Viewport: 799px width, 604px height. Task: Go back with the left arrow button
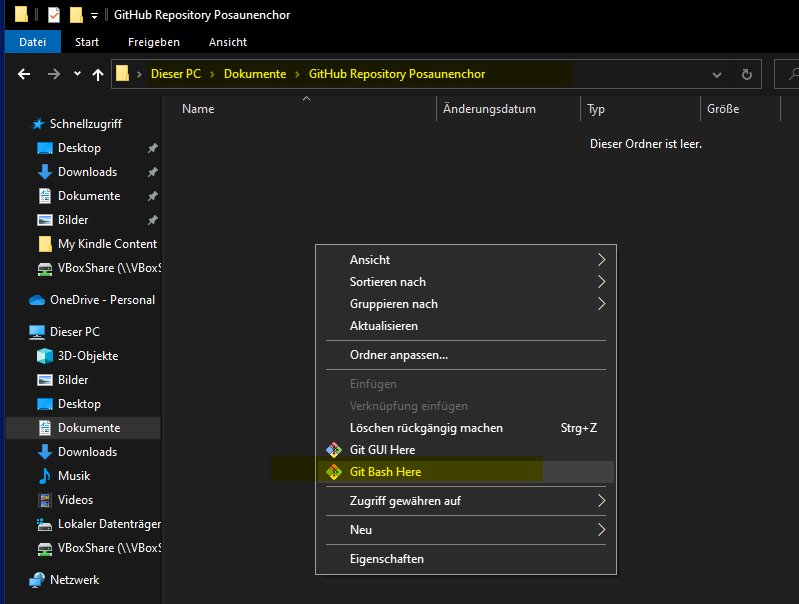pos(24,74)
